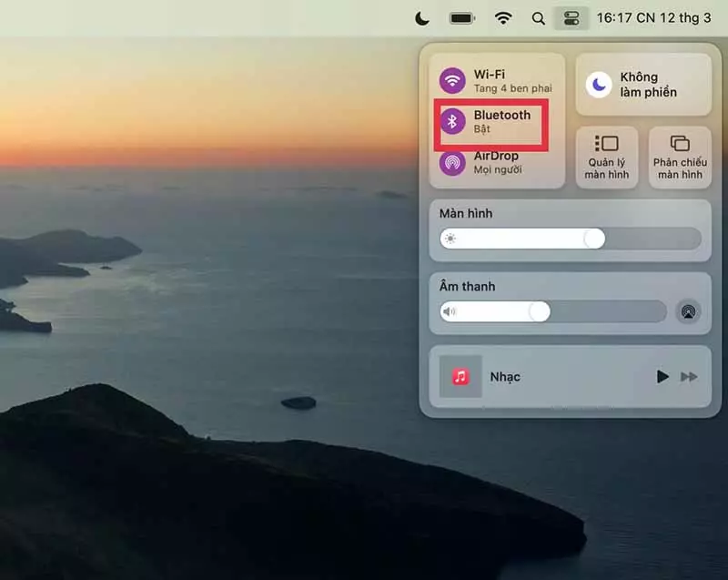Open Control Center icon in menu bar
Screen dimensions: 728x580
(571, 18)
